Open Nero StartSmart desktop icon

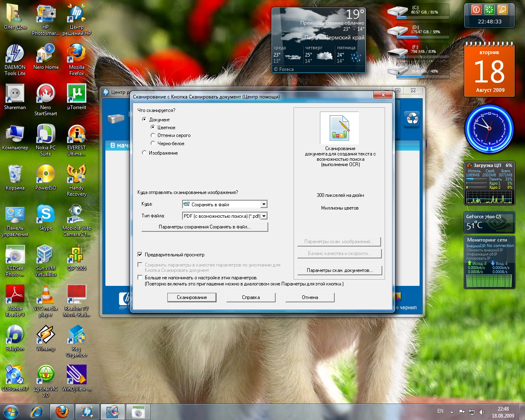point(46,100)
